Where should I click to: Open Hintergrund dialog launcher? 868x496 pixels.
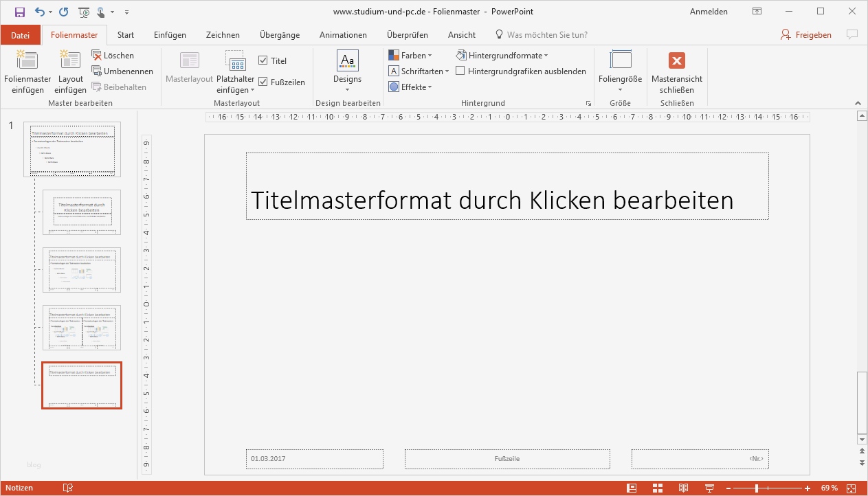[x=588, y=104]
